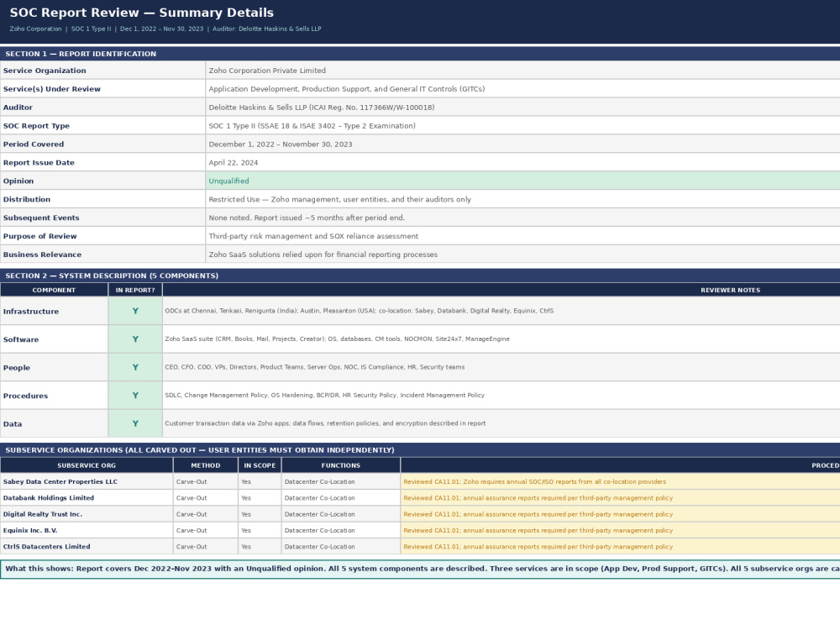Click the 'SOC Report Type' label

36,126
